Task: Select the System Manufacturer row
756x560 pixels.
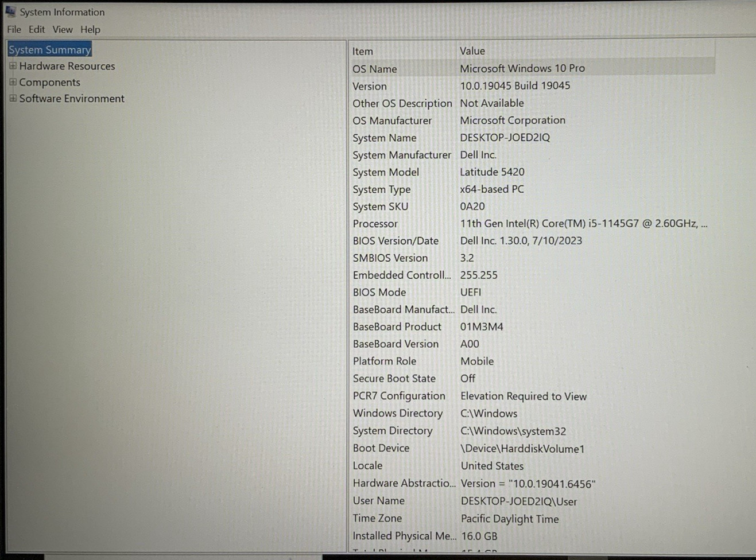Action: coord(532,155)
